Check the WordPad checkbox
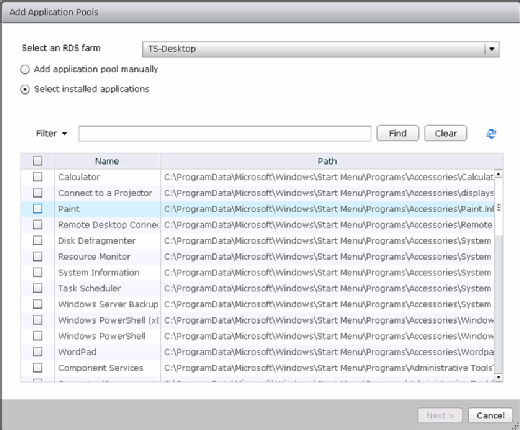This screenshot has height=430, width=520. click(x=38, y=352)
